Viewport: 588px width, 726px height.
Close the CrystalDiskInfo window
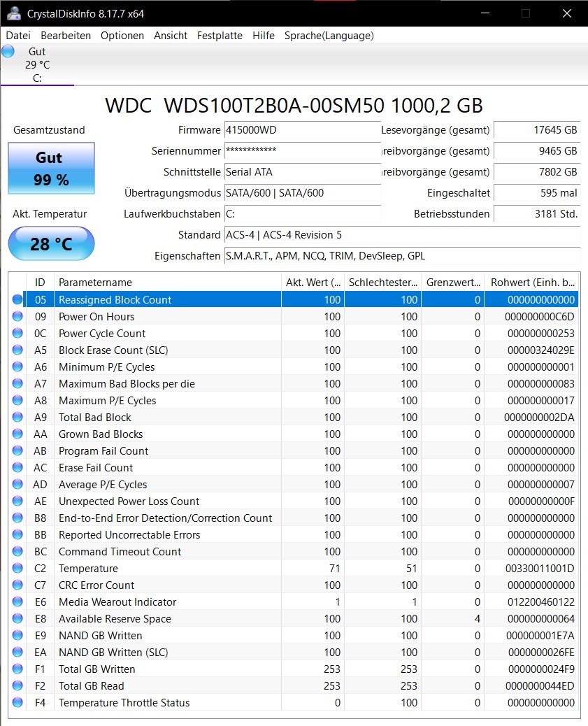pyautogui.click(x=567, y=13)
